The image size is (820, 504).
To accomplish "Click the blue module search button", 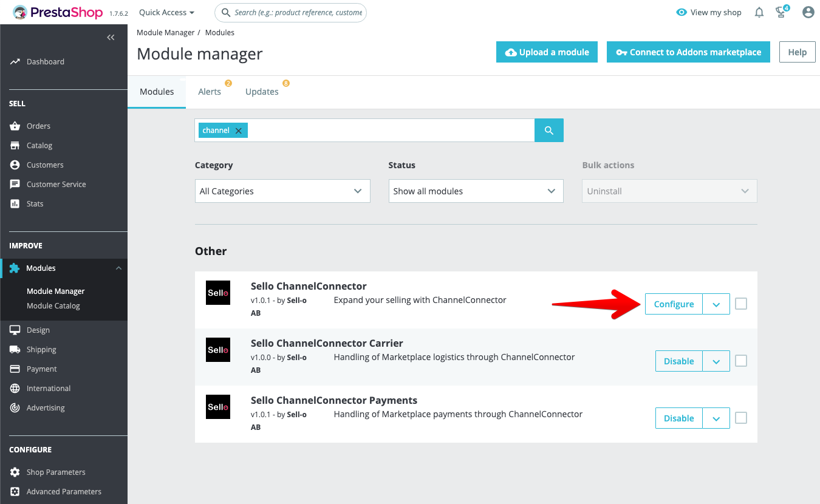I will (x=549, y=131).
